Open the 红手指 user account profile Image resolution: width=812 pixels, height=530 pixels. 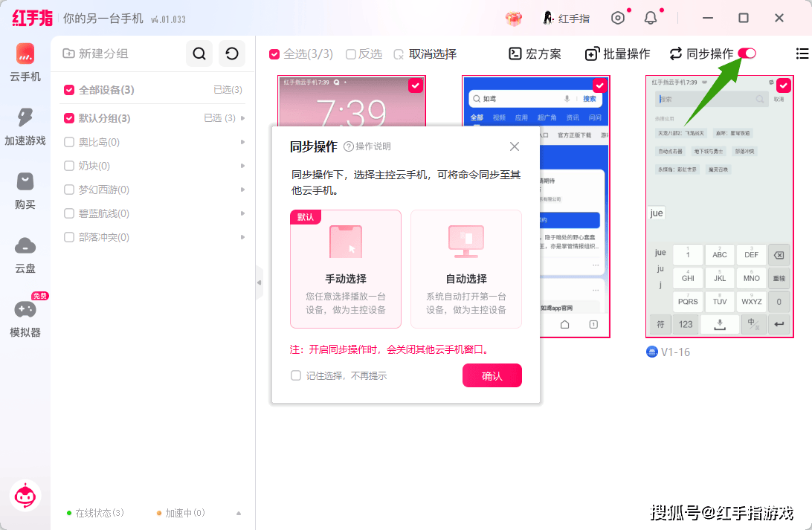coord(566,19)
